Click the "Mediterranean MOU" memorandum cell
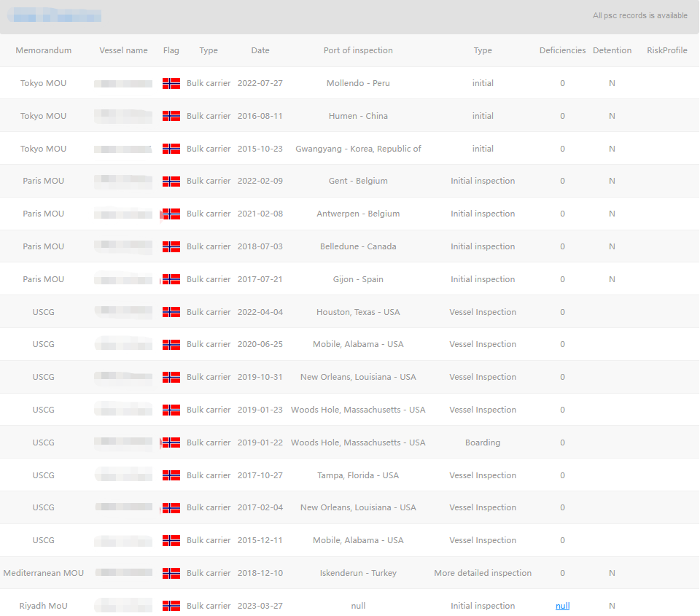Viewport: 700px width, 616px height. pyautogui.click(x=43, y=573)
